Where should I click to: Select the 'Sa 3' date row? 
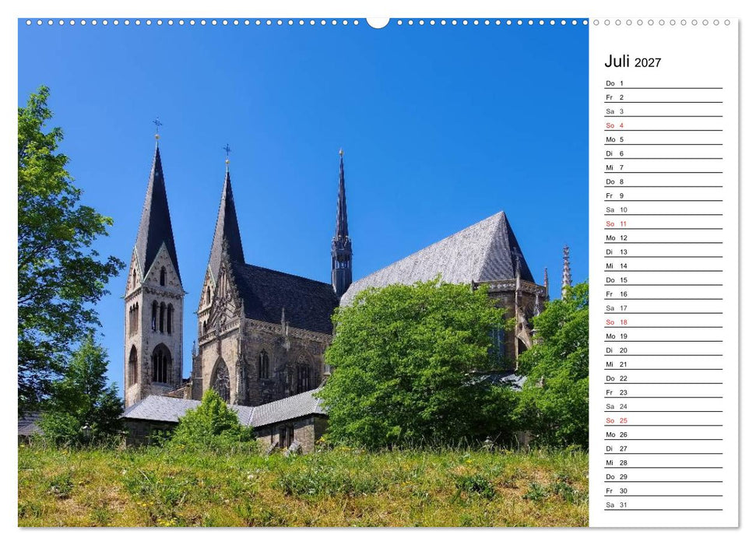coord(663,111)
